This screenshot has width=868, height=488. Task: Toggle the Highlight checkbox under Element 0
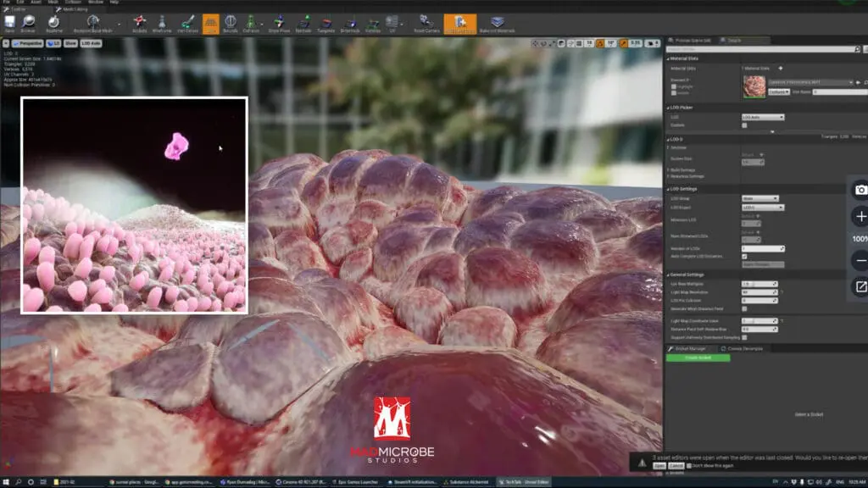pos(674,87)
